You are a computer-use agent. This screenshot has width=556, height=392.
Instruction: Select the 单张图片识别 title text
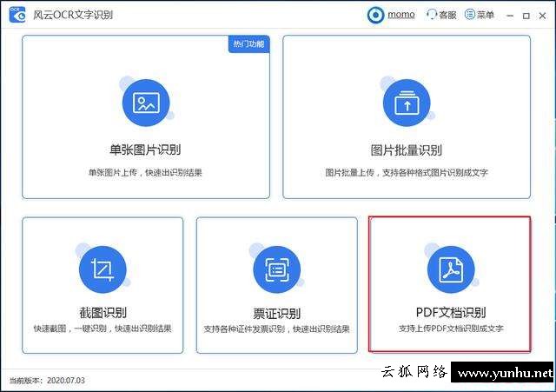(x=145, y=149)
